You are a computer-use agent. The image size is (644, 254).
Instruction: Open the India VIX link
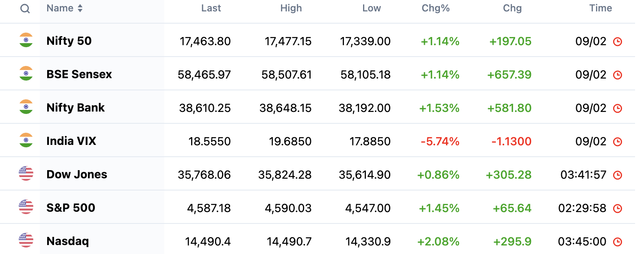71,141
